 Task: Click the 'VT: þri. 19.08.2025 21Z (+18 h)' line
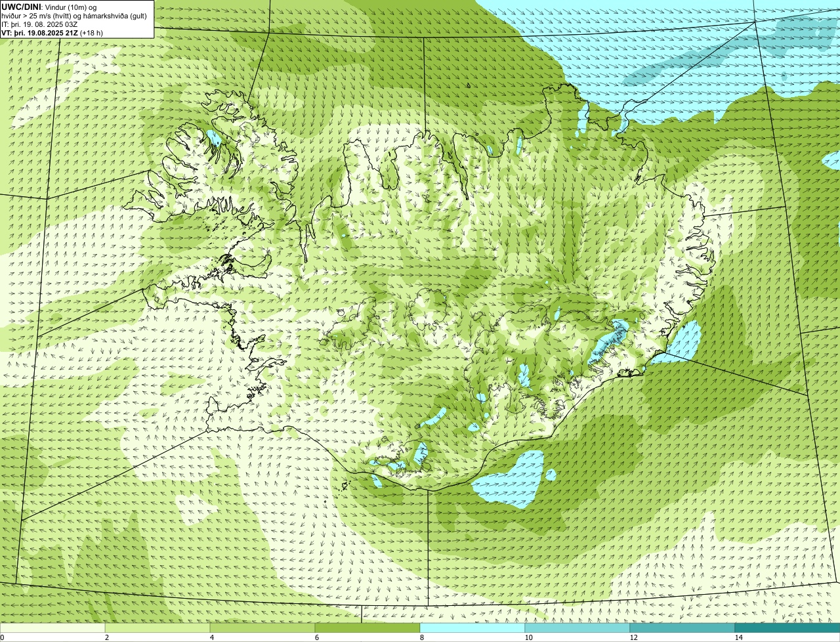coord(52,32)
